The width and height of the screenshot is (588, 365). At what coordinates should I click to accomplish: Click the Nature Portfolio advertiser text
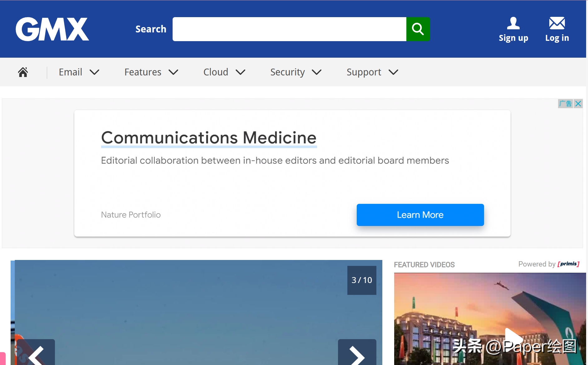coord(131,215)
